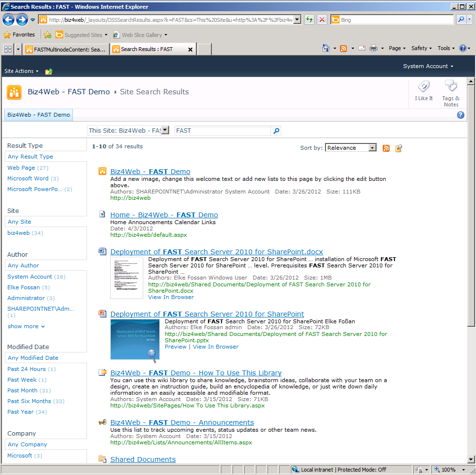Viewport: 476px width, 475px height.
Task: Click the Navigate Up folder icon
Action: [49, 71]
